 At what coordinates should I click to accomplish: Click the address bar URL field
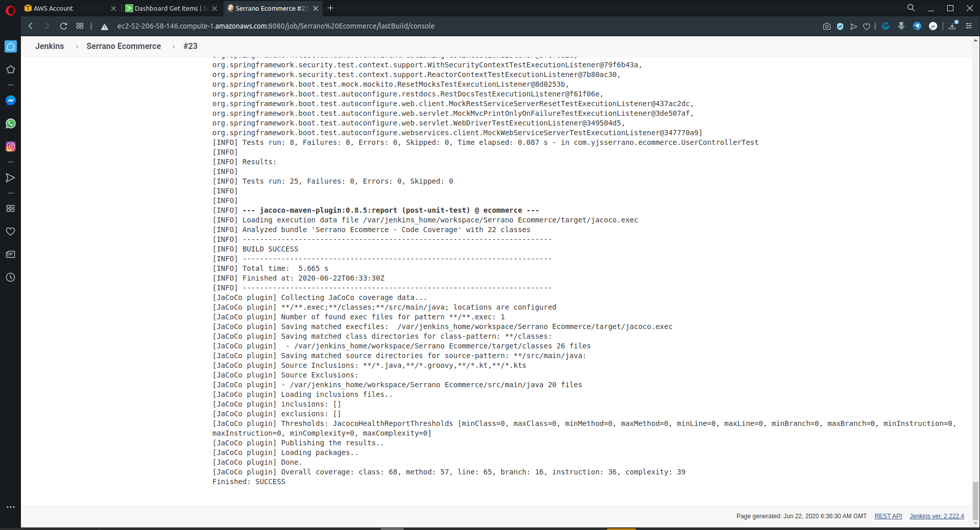[276, 26]
